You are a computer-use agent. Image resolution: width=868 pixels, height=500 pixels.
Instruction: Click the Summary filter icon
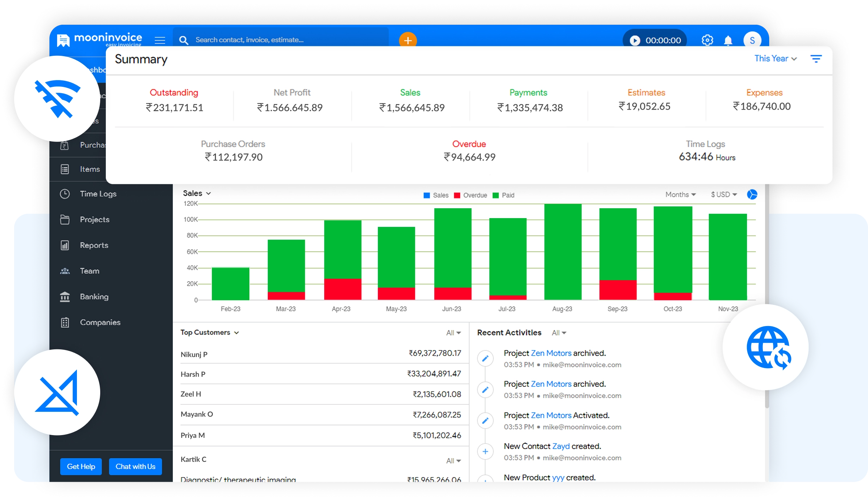tap(816, 59)
